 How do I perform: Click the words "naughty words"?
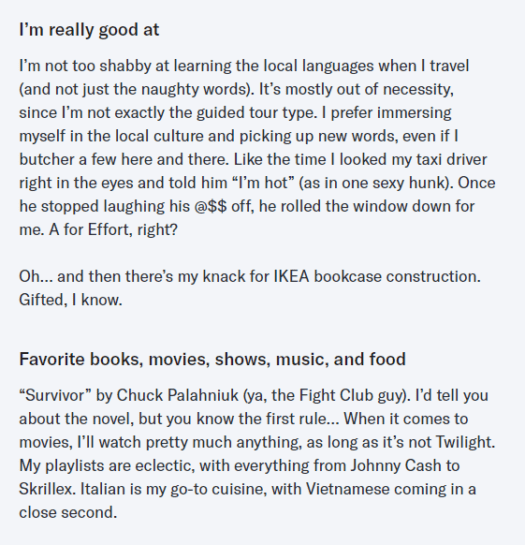tap(194, 89)
